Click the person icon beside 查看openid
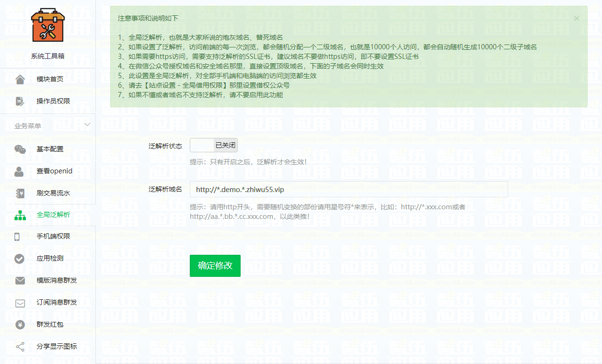This screenshot has width=602, height=364. coord(20,171)
